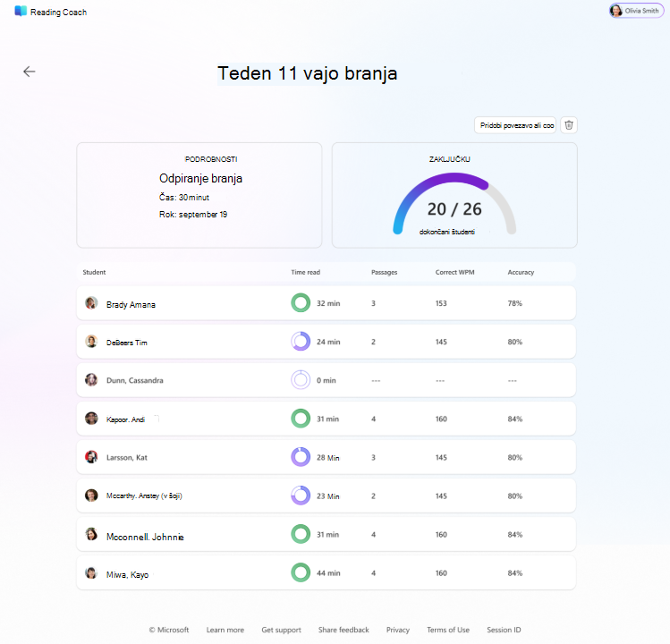Open Olivia Smith's profile avatar
The width and height of the screenshot is (670, 644).
[x=615, y=11]
